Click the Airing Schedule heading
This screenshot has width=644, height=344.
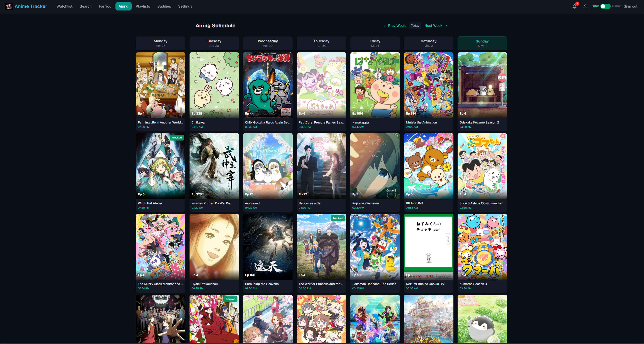coord(215,25)
